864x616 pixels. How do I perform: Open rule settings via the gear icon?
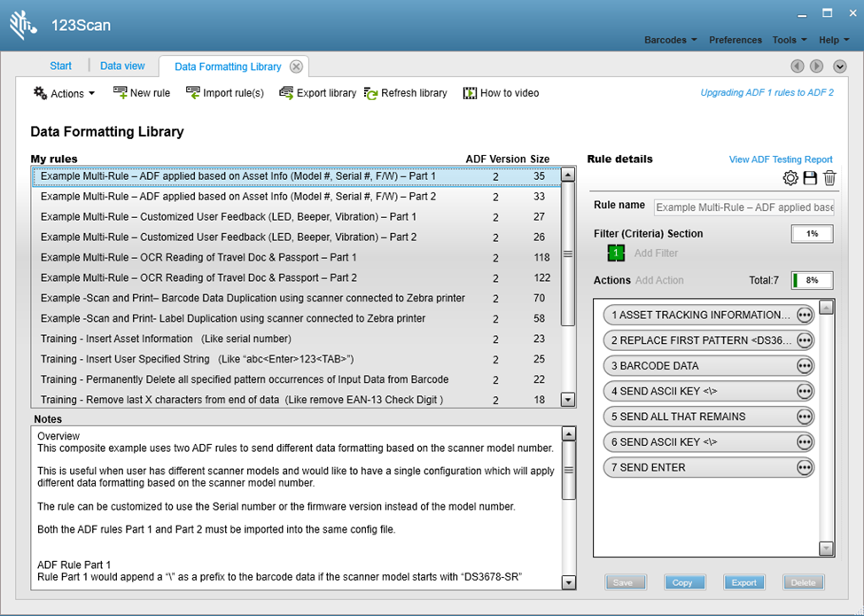[x=790, y=177]
